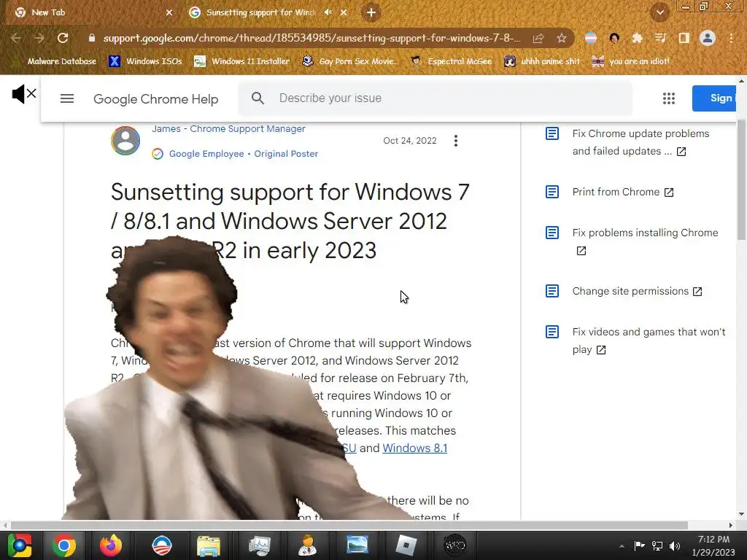Screen dimensions: 747x560
Task: Share this page using the share icon
Action: [538, 38]
